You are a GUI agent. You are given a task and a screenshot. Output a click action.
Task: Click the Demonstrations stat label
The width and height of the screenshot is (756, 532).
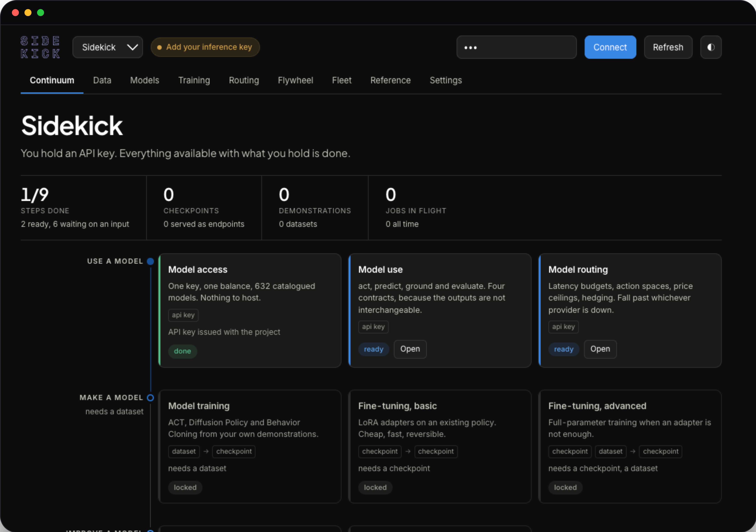click(x=315, y=211)
